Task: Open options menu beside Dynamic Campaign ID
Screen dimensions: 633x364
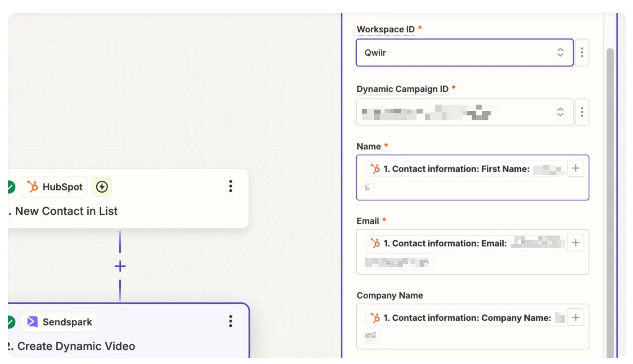Action: [582, 112]
